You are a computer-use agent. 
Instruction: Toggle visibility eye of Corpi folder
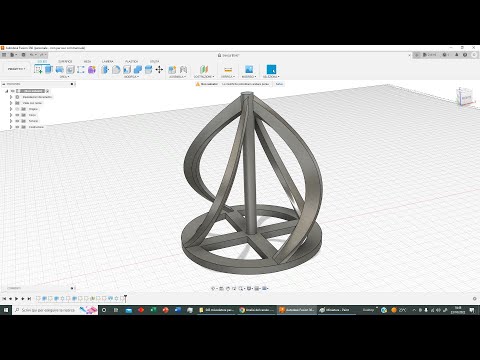click(17, 115)
